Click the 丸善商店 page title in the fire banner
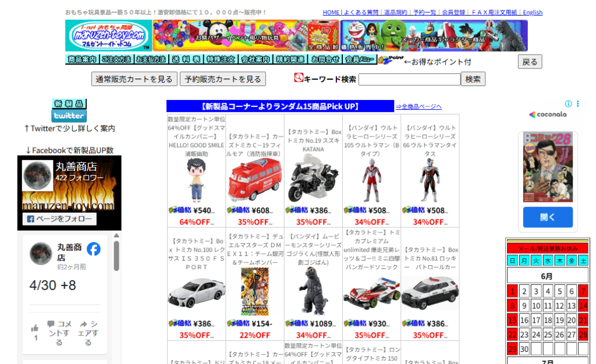 [76, 167]
